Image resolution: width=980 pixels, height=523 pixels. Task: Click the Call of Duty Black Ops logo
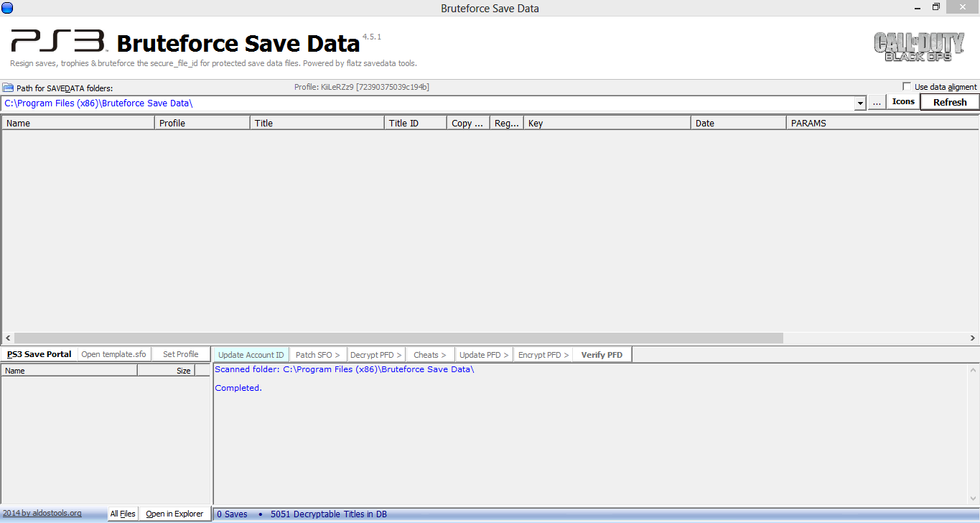tap(918, 47)
